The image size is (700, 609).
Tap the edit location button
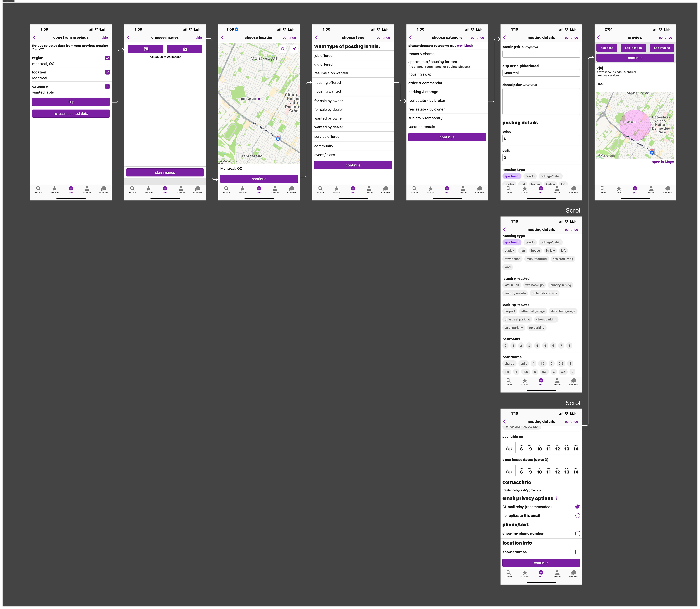633,48
